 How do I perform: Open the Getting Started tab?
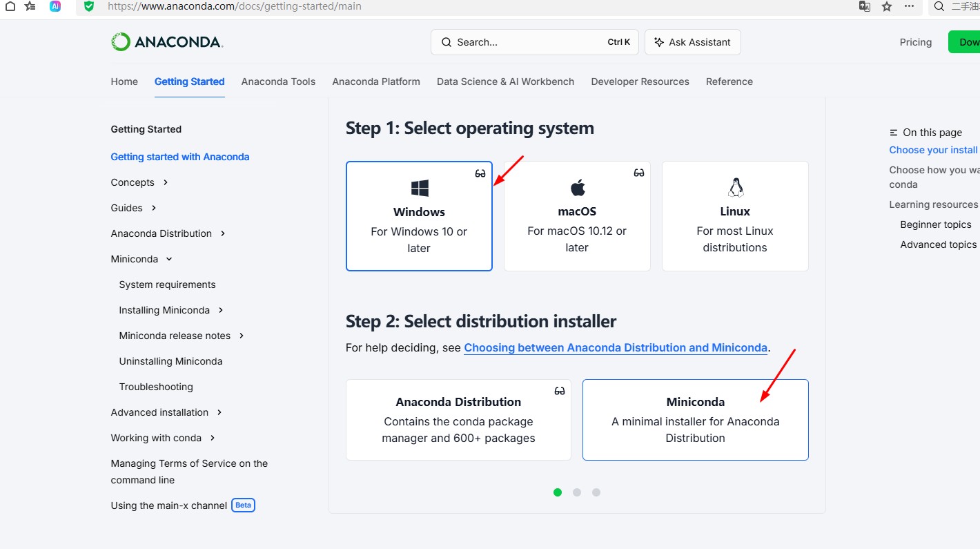pos(190,81)
